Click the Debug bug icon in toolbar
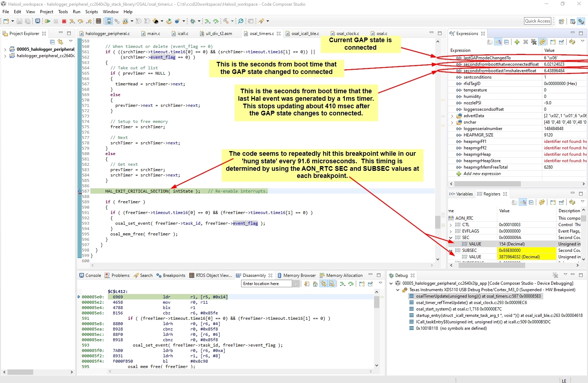 pos(193,21)
